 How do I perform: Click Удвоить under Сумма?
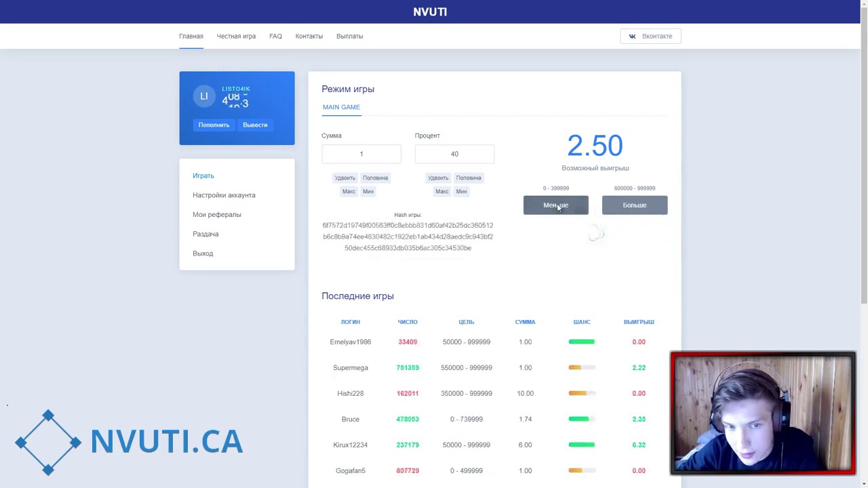click(344, 178)
